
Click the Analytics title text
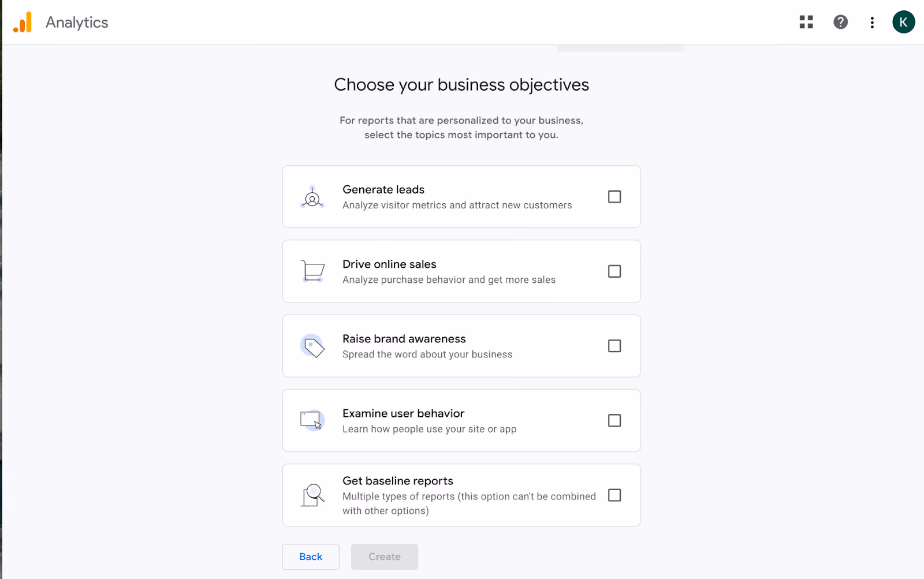77,23
